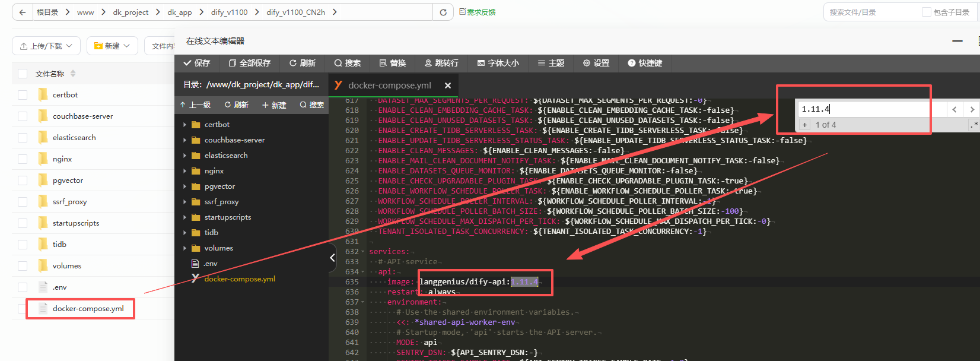980x361 pixels.
Task: Collapse the sidebar using the left chevron handle
Action: 332,258
